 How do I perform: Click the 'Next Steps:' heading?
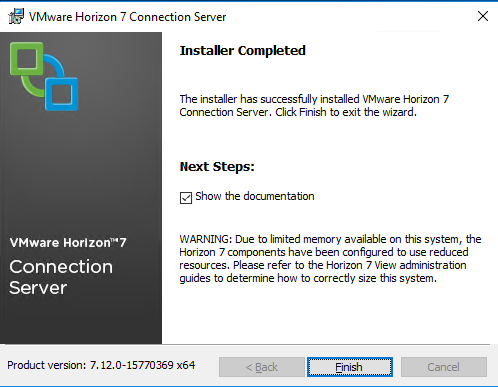pyautogui.click(x=217, y=166)
